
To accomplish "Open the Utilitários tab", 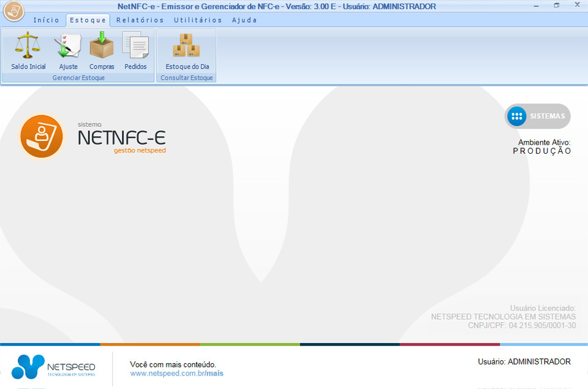I will 198,20.
